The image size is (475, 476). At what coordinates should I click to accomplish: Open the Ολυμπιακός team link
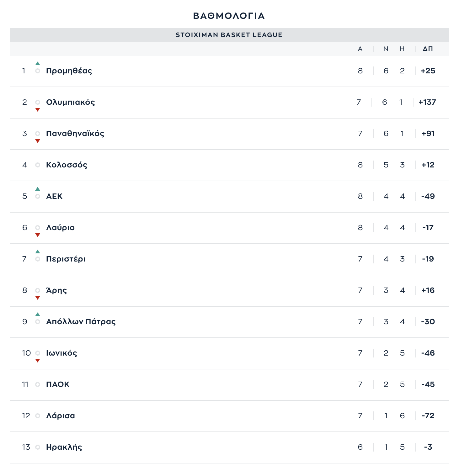70,102
